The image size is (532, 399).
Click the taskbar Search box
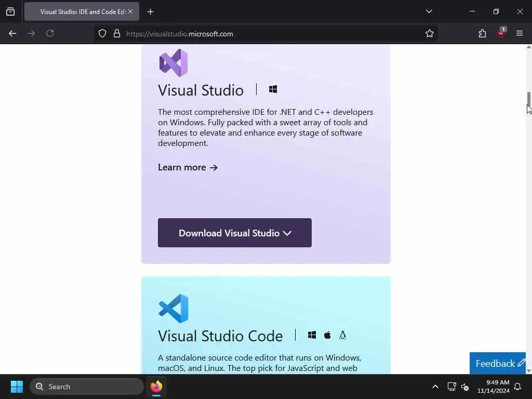click(87, 387)
